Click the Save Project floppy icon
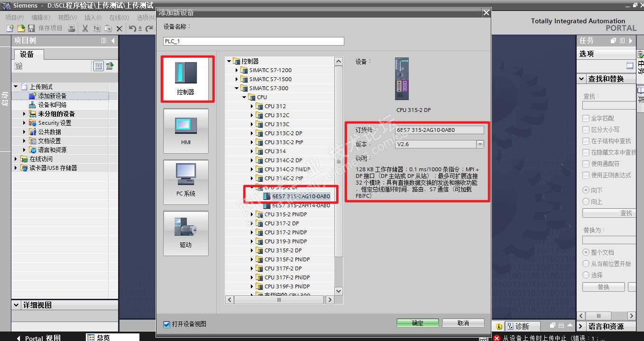Screen dimensions: 644x341 (32, 28)
